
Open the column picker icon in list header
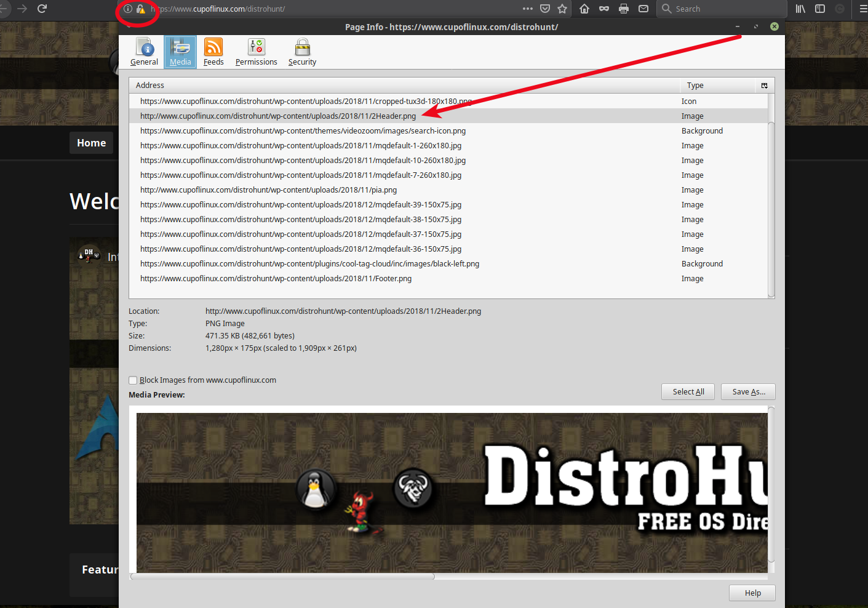(765, 86)
